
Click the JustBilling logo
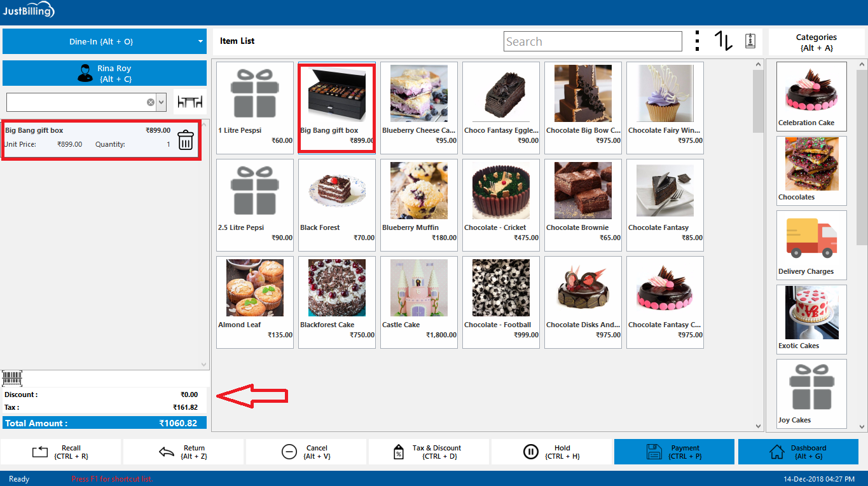[x=28, y=10]
